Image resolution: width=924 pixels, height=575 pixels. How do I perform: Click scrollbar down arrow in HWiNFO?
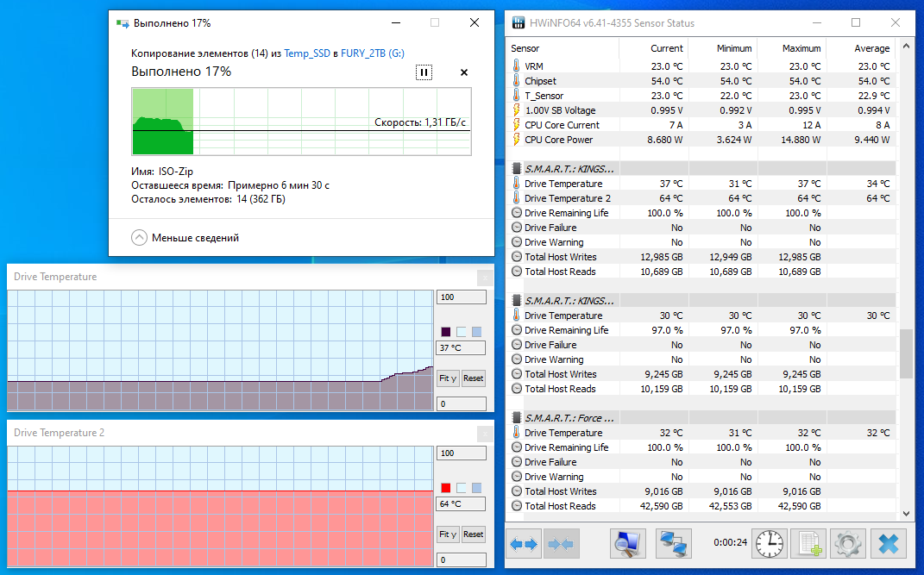[x=906, y=513]
